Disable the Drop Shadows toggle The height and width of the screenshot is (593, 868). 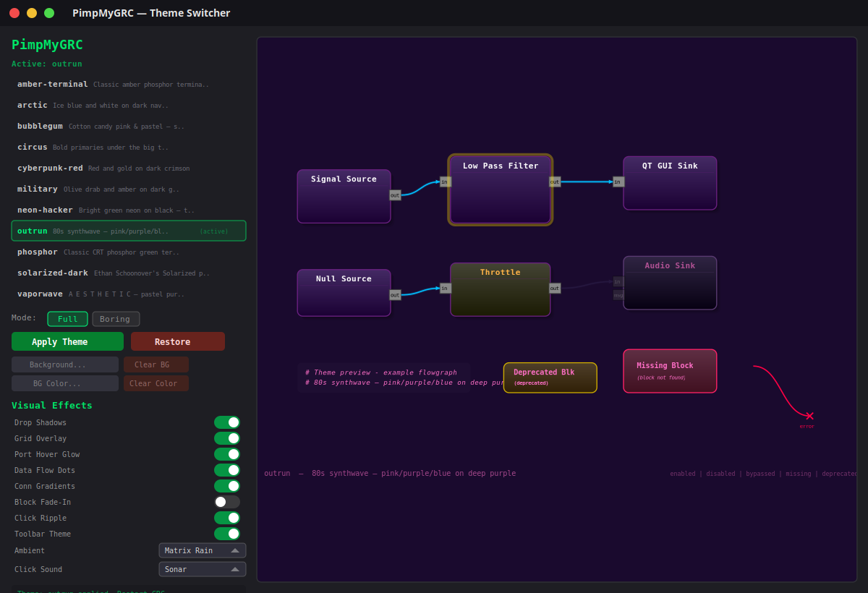click(x=227, y=422)
